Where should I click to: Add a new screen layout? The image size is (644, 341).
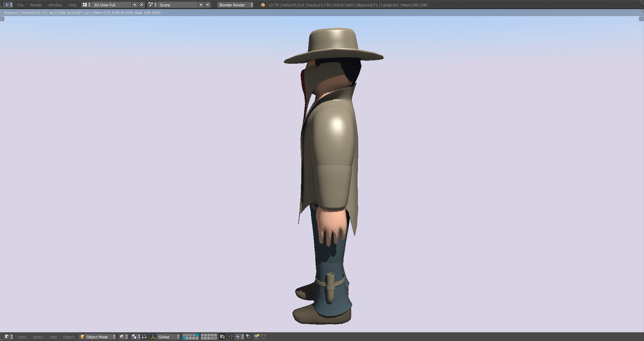pyautogui.click(x=135, y=5)
